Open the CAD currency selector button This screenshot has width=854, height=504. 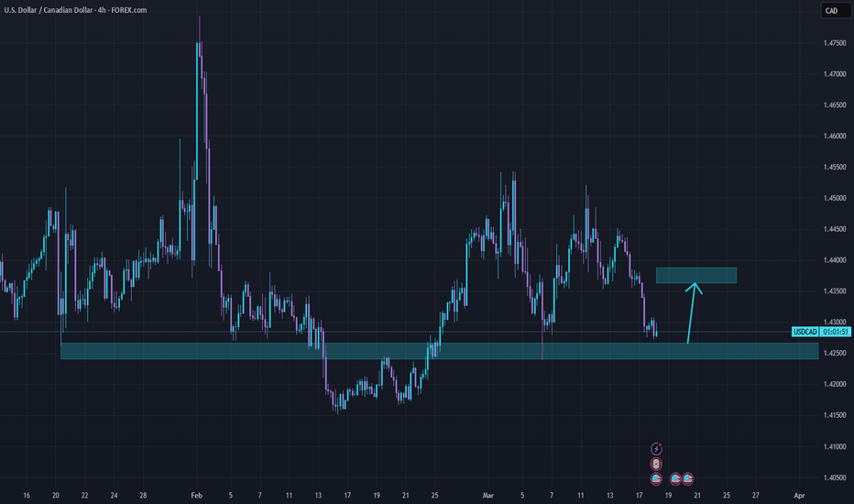click(836, 10)
